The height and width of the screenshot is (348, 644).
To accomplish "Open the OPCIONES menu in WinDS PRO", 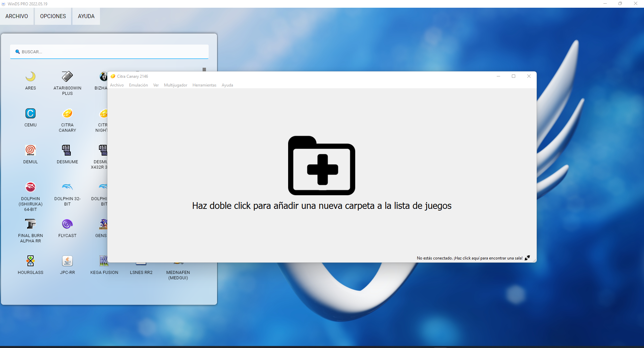I will click(53, 16).
